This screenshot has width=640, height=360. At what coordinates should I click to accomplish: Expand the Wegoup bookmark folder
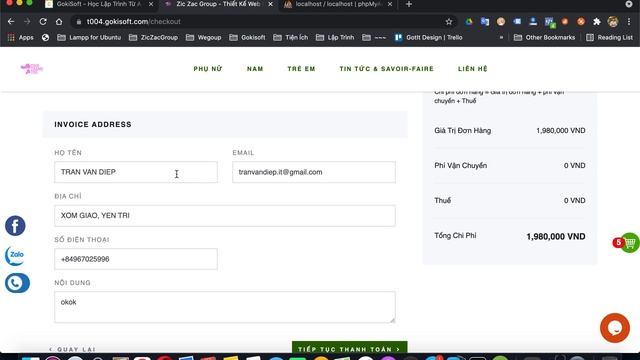point(203,38)
